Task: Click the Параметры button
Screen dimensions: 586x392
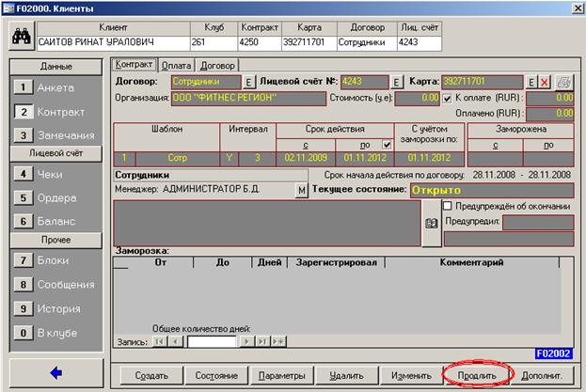Action: coord(282,376)
